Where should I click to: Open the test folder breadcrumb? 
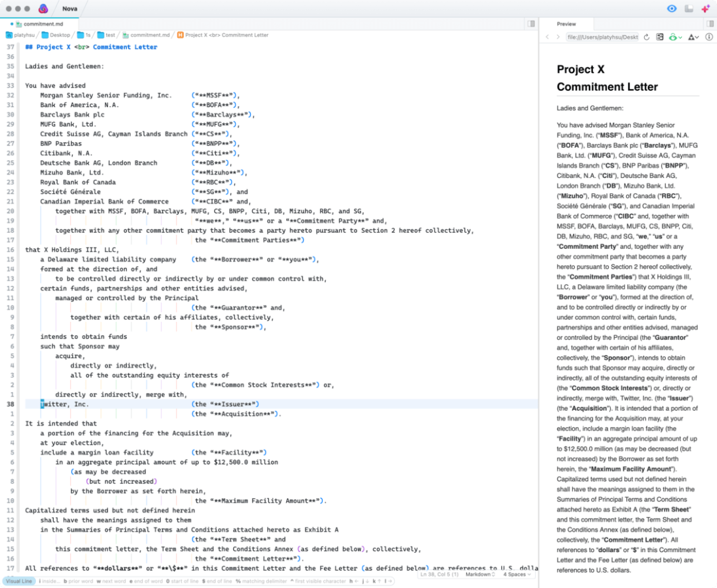click(x=106, y=35)
